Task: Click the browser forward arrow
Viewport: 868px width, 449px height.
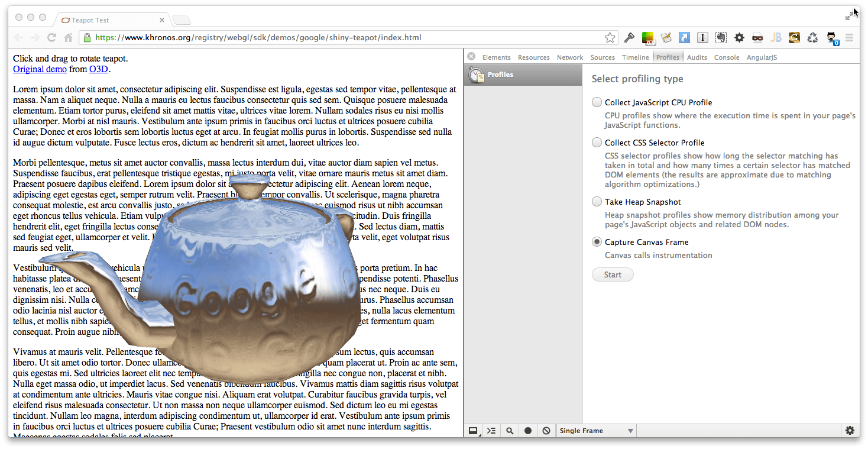Action: pyautogui.click(x=35, y=38)
